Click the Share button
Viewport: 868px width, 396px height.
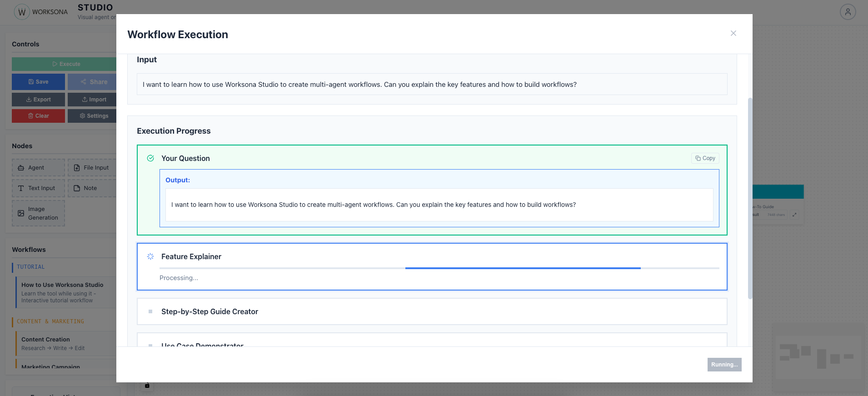pos(92,82)
